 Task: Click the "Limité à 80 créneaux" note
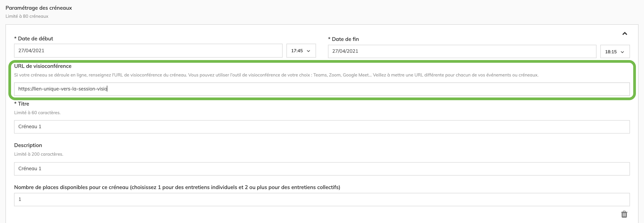(x=27, y=16)
